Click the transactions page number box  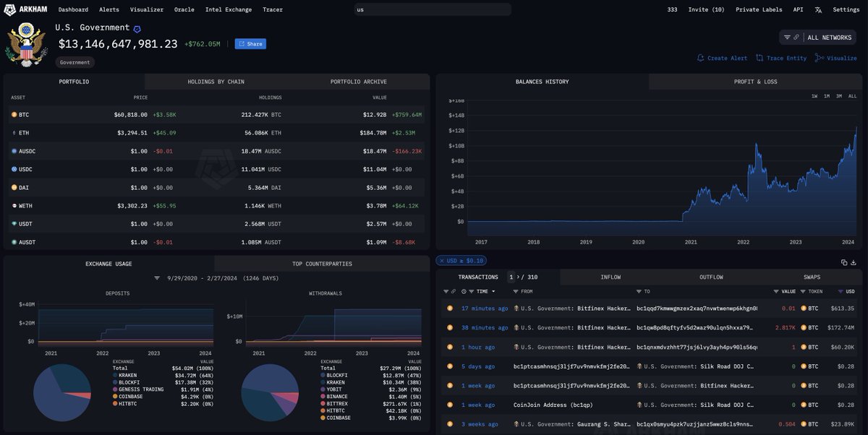pos(511,277)
